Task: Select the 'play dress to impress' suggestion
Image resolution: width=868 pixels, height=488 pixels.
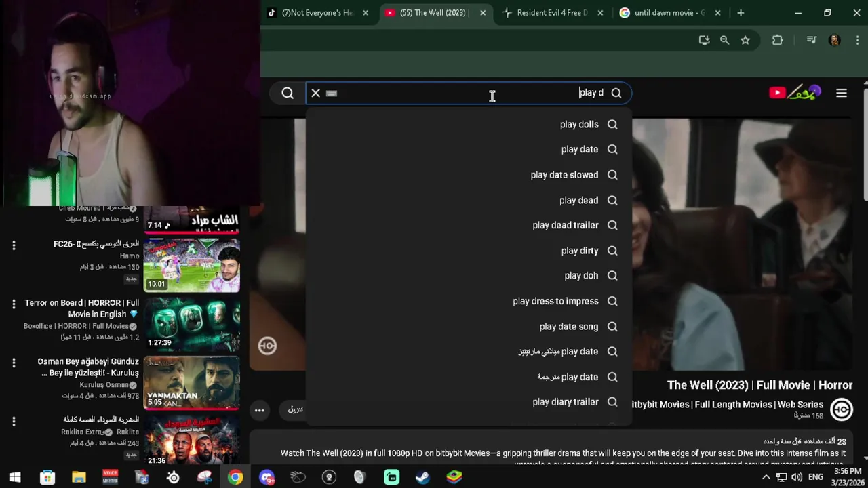Action: point(469,301)
